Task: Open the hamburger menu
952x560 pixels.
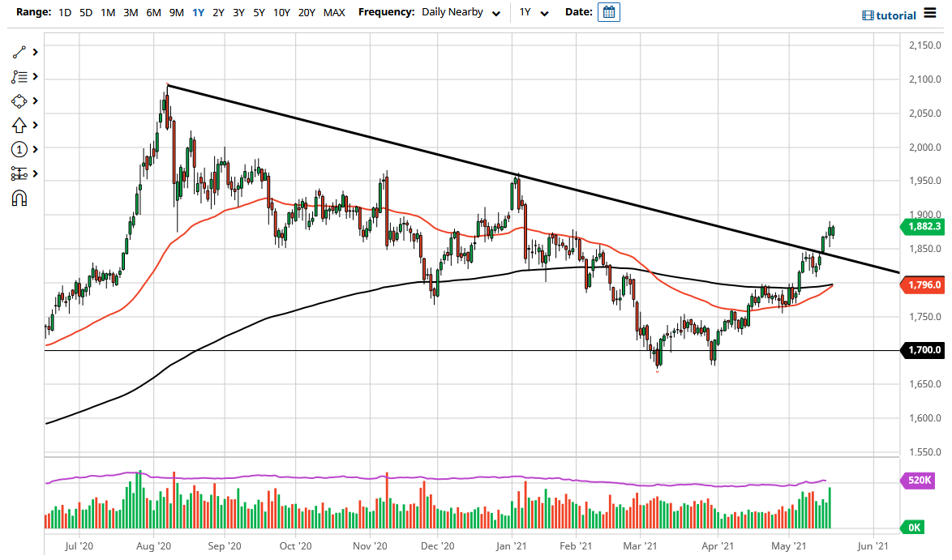Action: click(929, 13)
